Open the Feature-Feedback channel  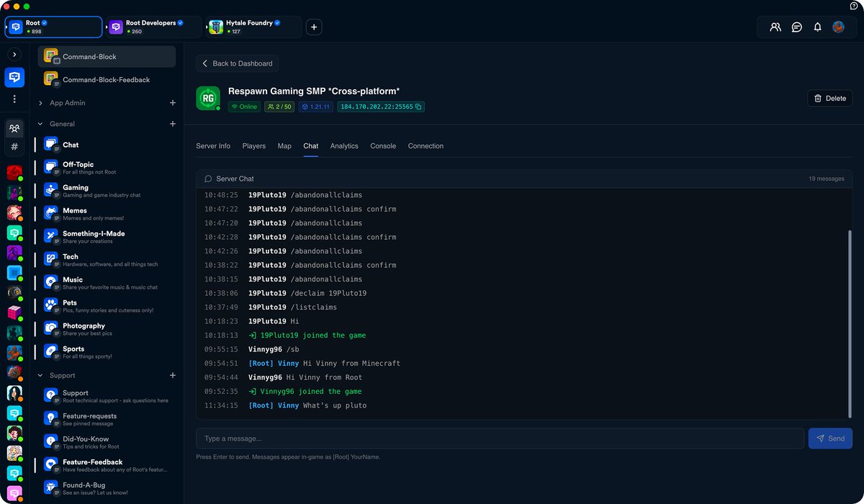(x=107, y=465)
